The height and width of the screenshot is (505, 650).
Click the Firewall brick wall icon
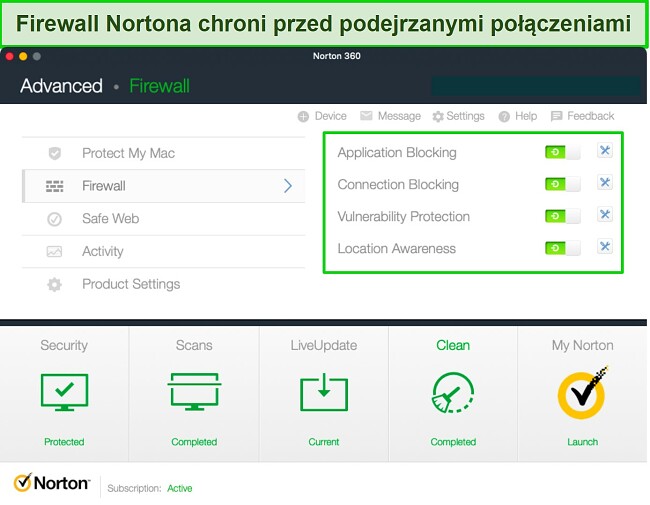(54, 186)
